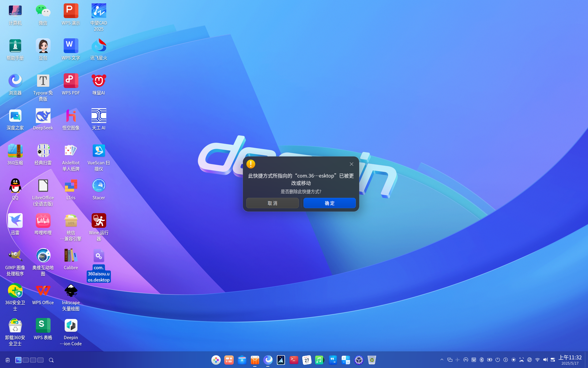Open the calendar icon in the dock
588x368 pixels.
tap(307, 360)
